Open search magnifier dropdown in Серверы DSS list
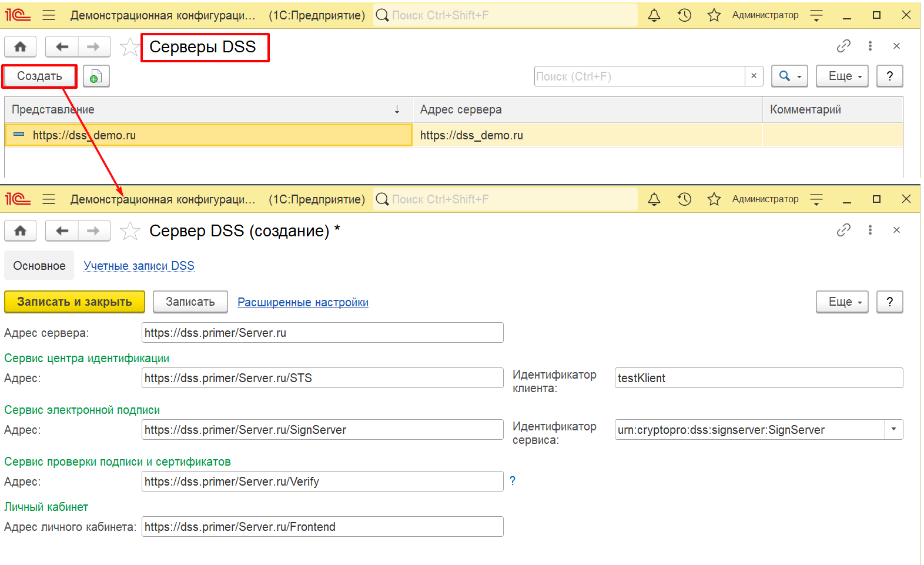This screenshot has width=924, height=565. click(x=789, y=76)
